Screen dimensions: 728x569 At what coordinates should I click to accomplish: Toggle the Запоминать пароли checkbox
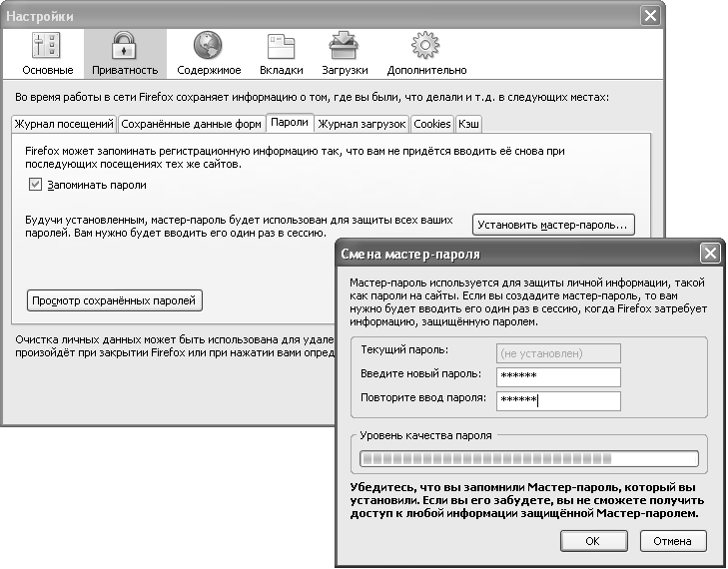pos(37,185)
